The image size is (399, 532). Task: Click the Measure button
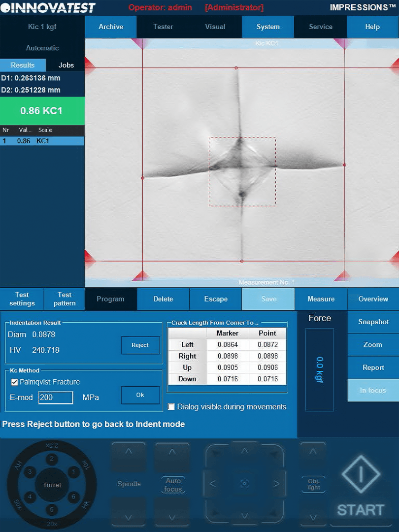coord(321,299)
